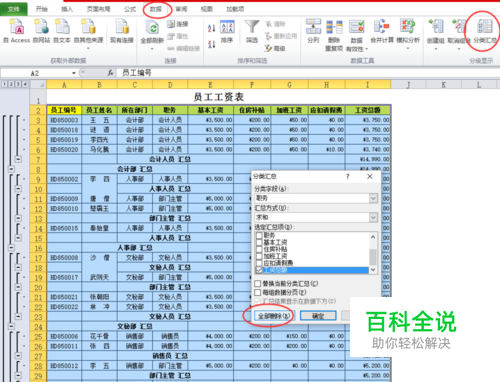This screenshot has height=382, width=500.
Task: Enable 每组数据分页 checkbox
Action: point(258,293)
